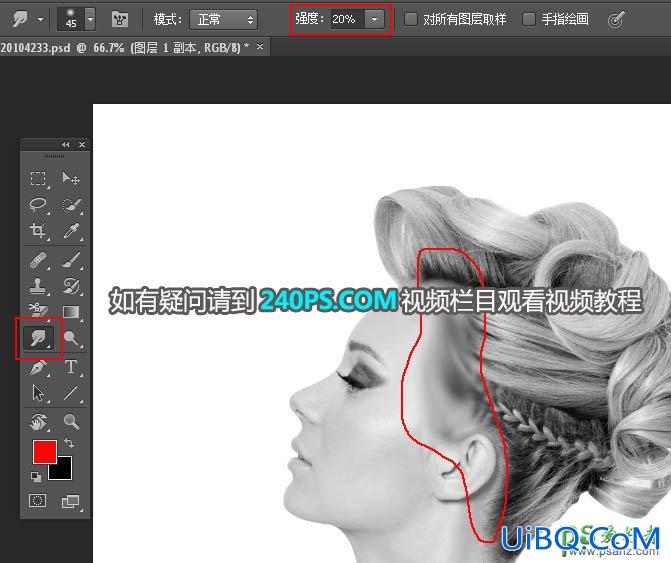671x563 pixels.
Task: Reset default foreground and background colors
Action: [36, 477]
